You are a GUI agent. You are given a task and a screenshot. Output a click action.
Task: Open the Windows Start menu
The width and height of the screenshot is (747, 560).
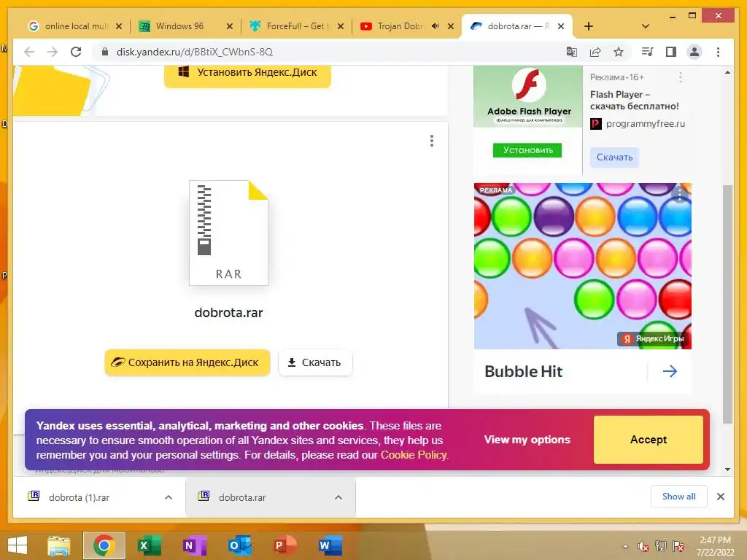point(18,545)
